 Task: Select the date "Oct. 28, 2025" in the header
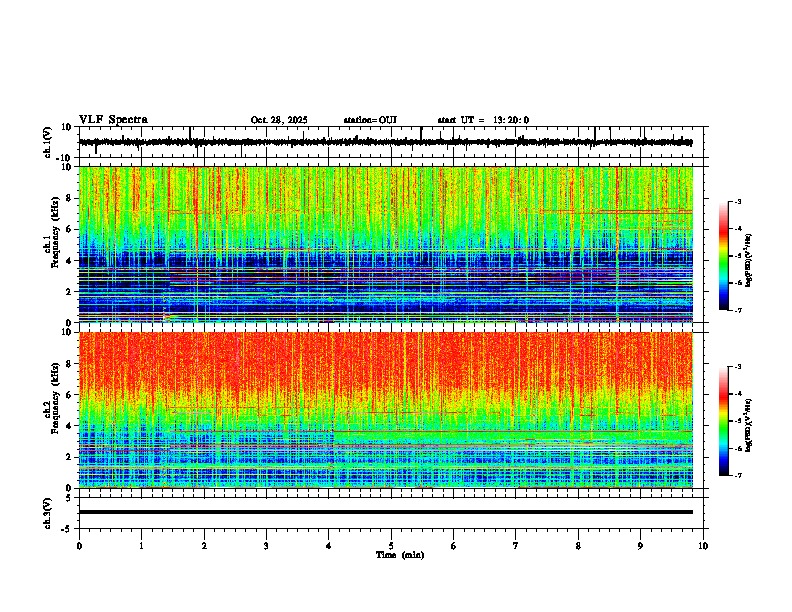point(279,120)
